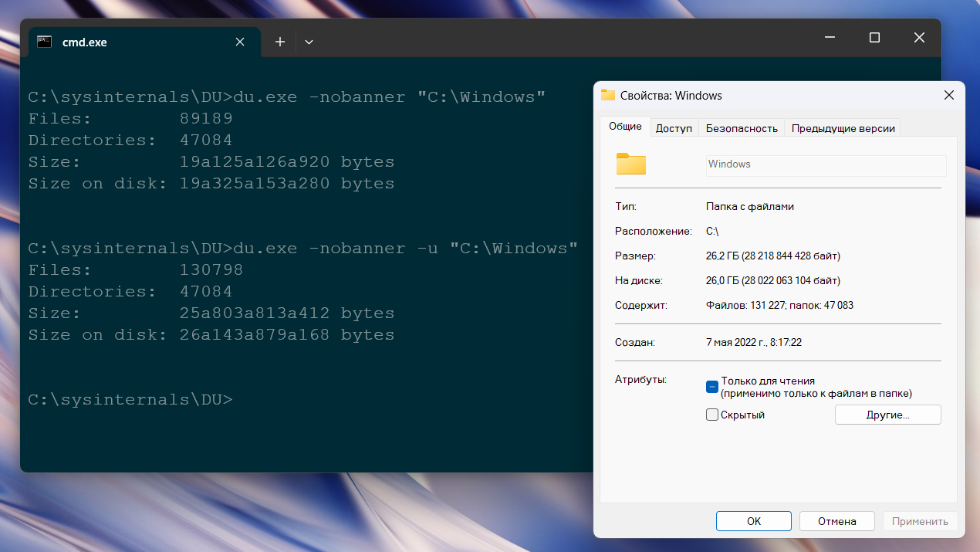Image resolution: width=980 pixels, height=552 pixels.
Task: Select the cmd.exe tab
Action: coord(145,42)
